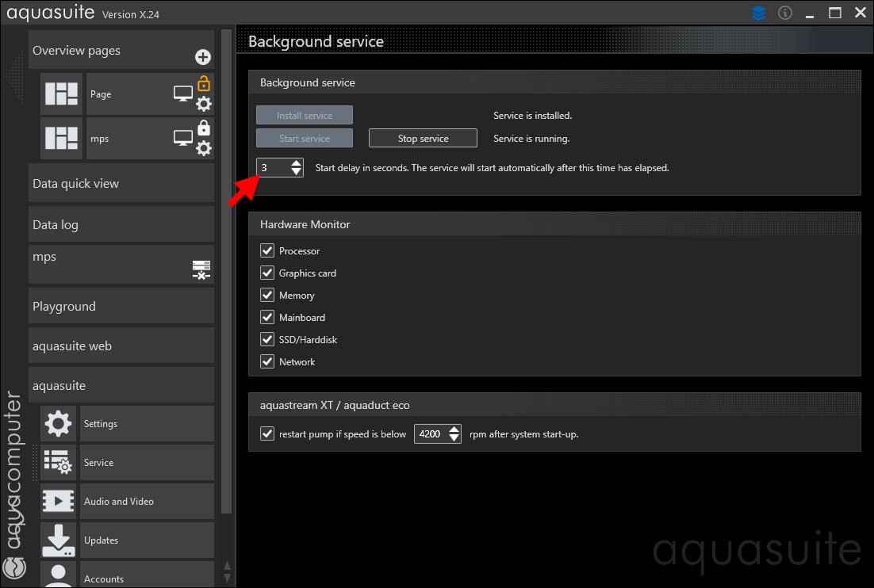Click the mps device icon in sidebar

201,270
